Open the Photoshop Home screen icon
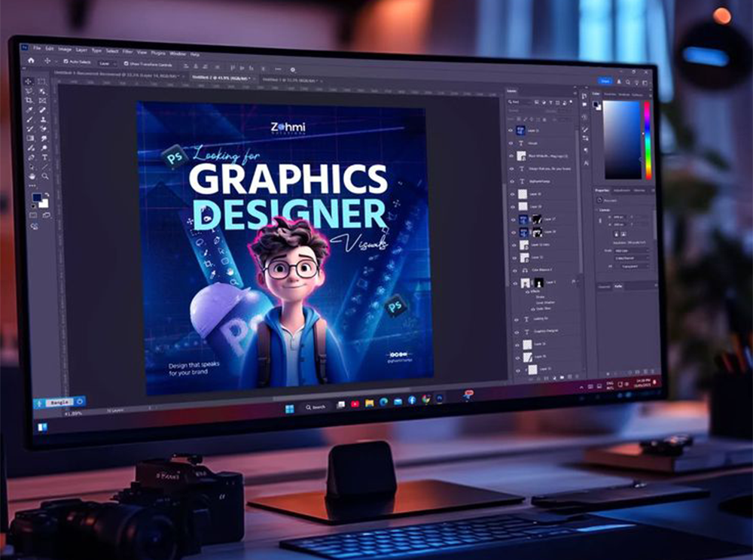This screenshot has width=753, height=560. (x=31, y=61)
